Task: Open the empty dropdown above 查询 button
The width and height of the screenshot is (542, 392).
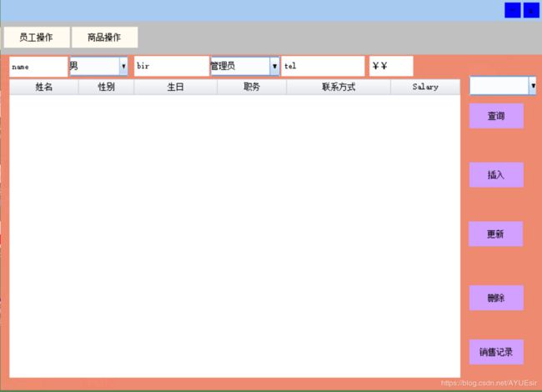Action: 503,86
